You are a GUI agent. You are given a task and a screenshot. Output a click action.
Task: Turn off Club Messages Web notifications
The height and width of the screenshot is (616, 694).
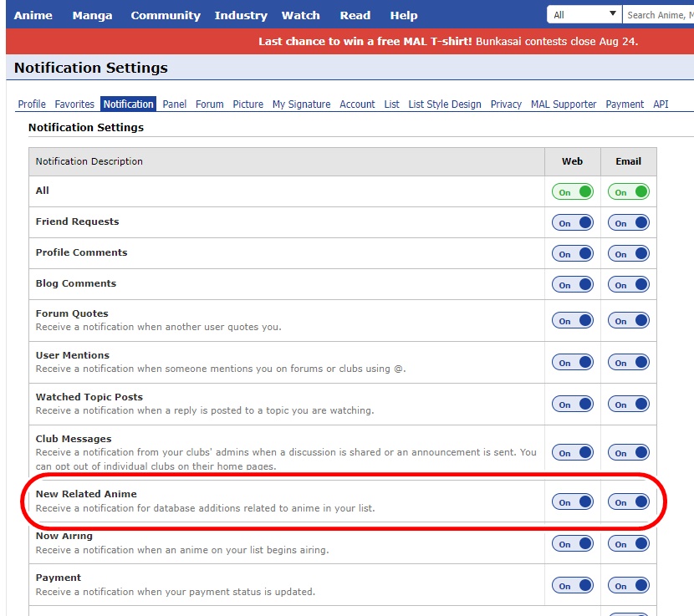point(572,453)
